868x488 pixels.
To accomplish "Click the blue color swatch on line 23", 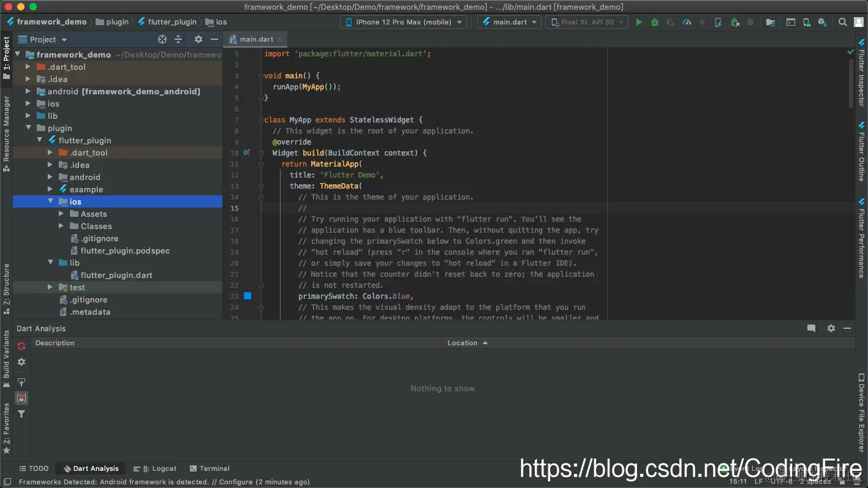I will tap(247, 296).
